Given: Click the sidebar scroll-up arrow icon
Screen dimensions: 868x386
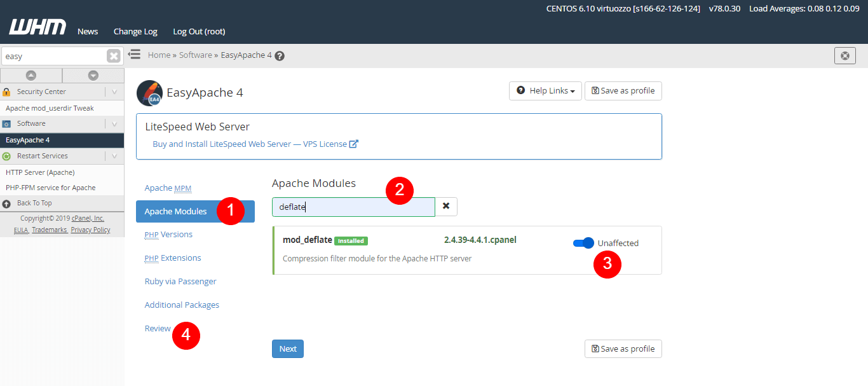Looking at the screenshot, I should pos(31,76).
